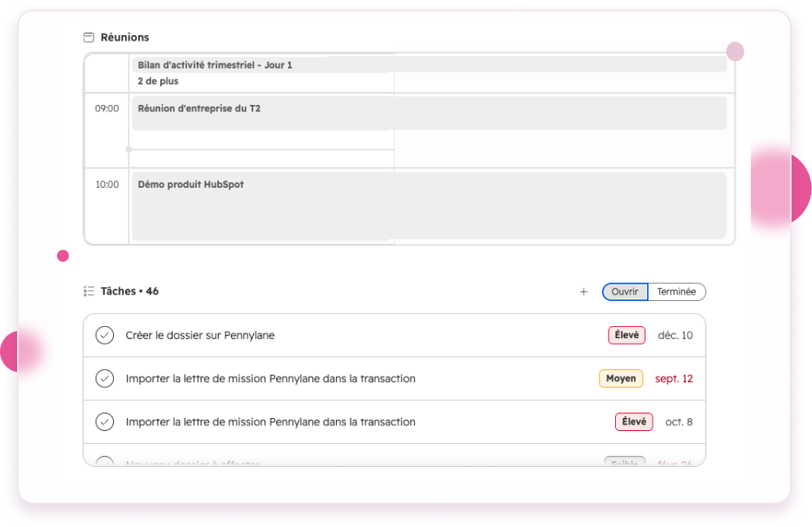Viewport: 812px width, 527px height.
Task: Click the oct. 8 due date
Action: click(x=679, y=422)
